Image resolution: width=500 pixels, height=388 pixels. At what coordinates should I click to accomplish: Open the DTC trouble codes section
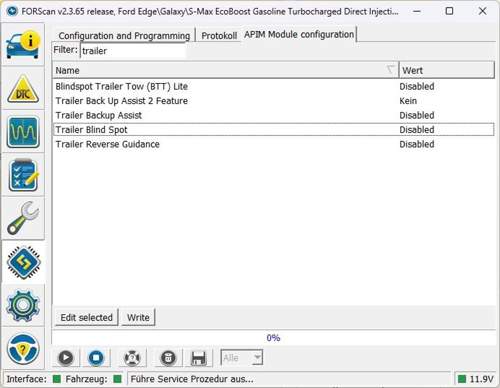[23, 89]
